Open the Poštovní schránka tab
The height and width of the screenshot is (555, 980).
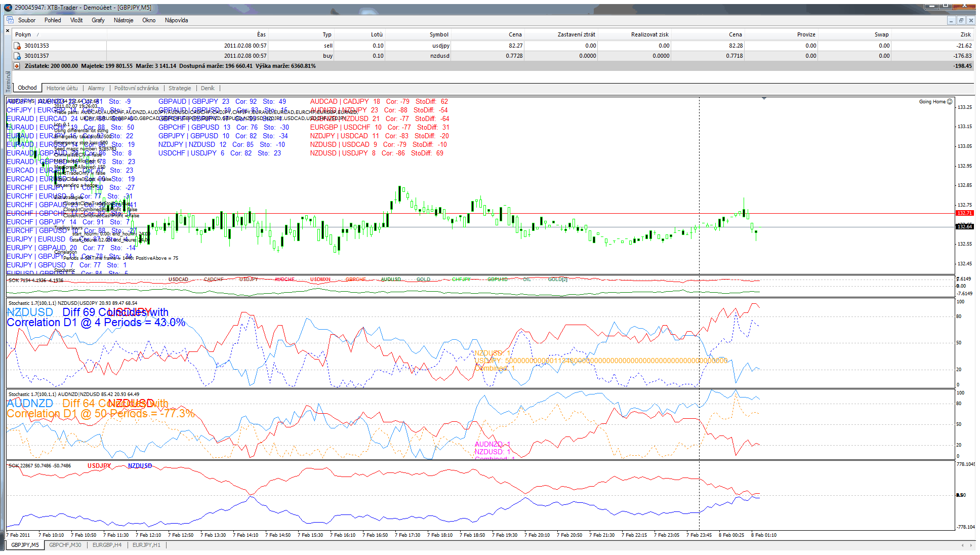(x=136, y=88)
